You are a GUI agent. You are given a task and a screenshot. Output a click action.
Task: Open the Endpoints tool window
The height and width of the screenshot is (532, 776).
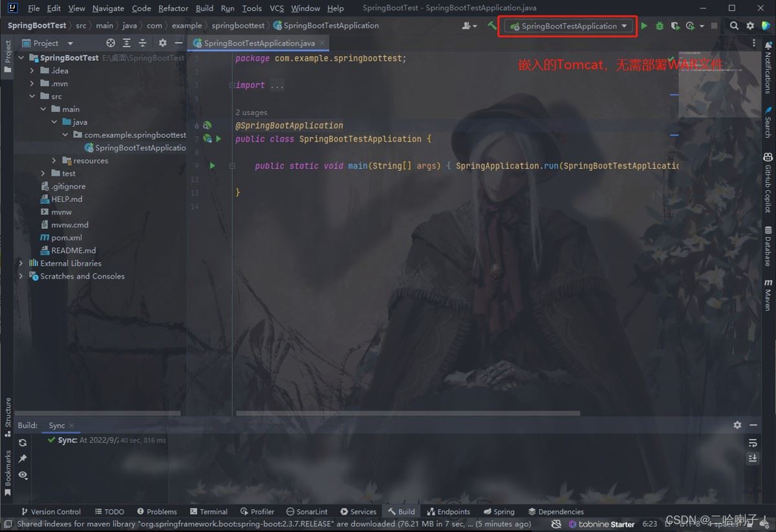[x=448, y=511]
